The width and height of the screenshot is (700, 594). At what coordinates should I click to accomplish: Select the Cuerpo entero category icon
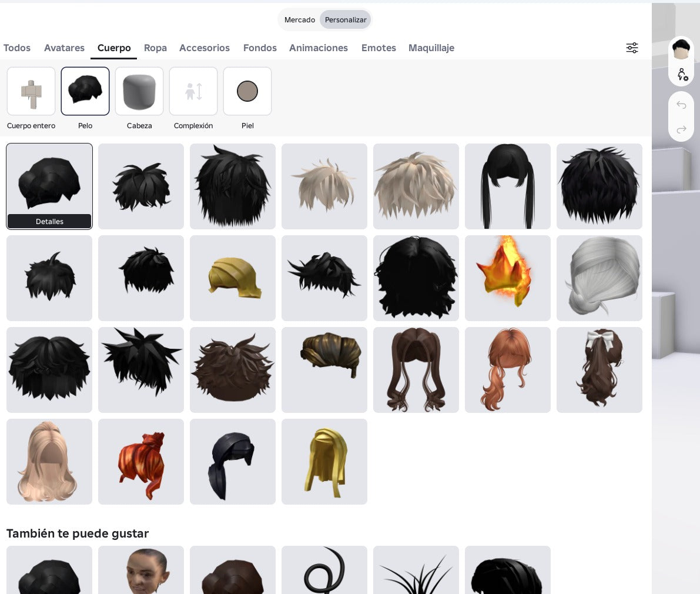(31, 91)
